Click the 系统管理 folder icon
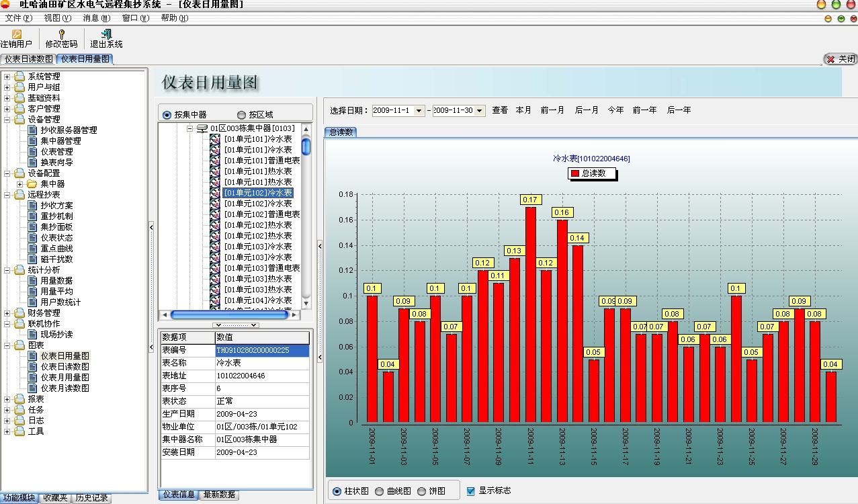 tap(19, 77)
